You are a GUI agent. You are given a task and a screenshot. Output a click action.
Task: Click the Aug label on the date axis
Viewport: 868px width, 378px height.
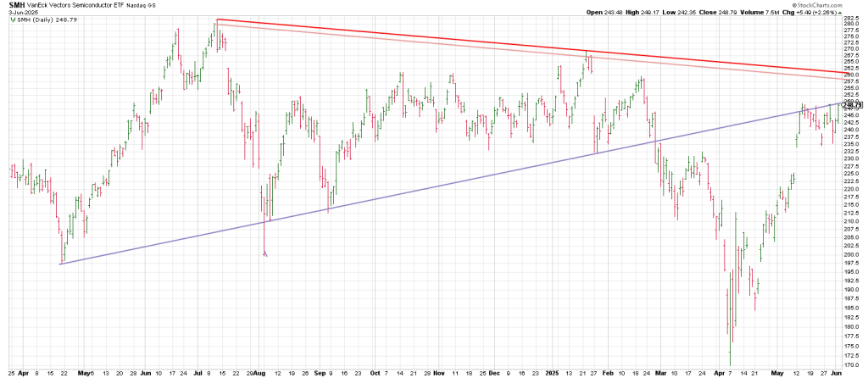[259, 372]
